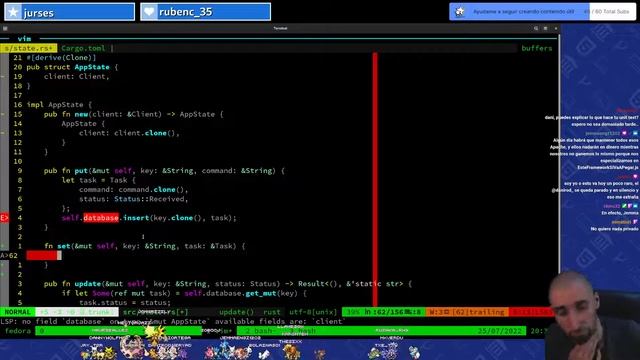Click #[derive(Clone)] attribute line
The width and height of the screenshot is (640, 360).
(61, 58)
